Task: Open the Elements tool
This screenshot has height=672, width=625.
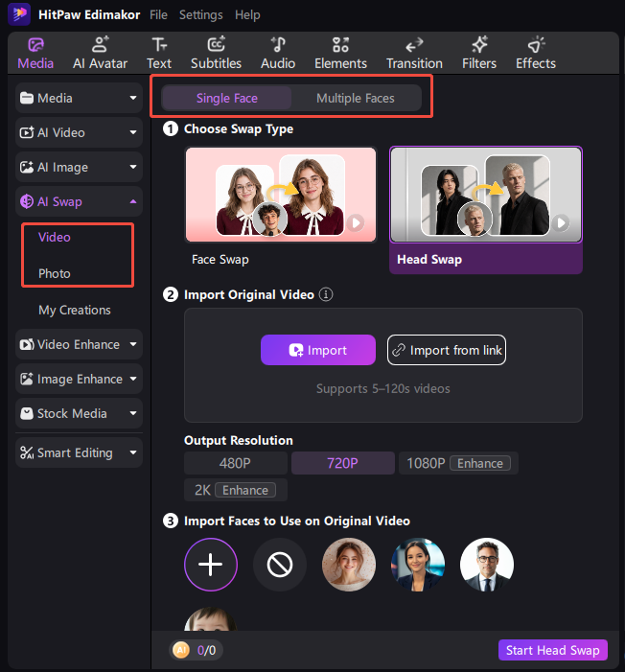Action: (340, 54)
